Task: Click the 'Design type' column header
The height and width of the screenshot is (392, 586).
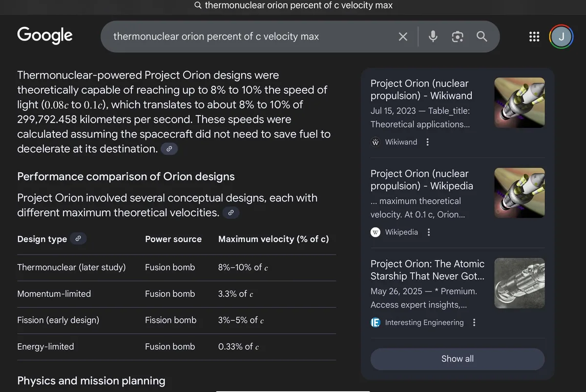Action: point(42,239)
